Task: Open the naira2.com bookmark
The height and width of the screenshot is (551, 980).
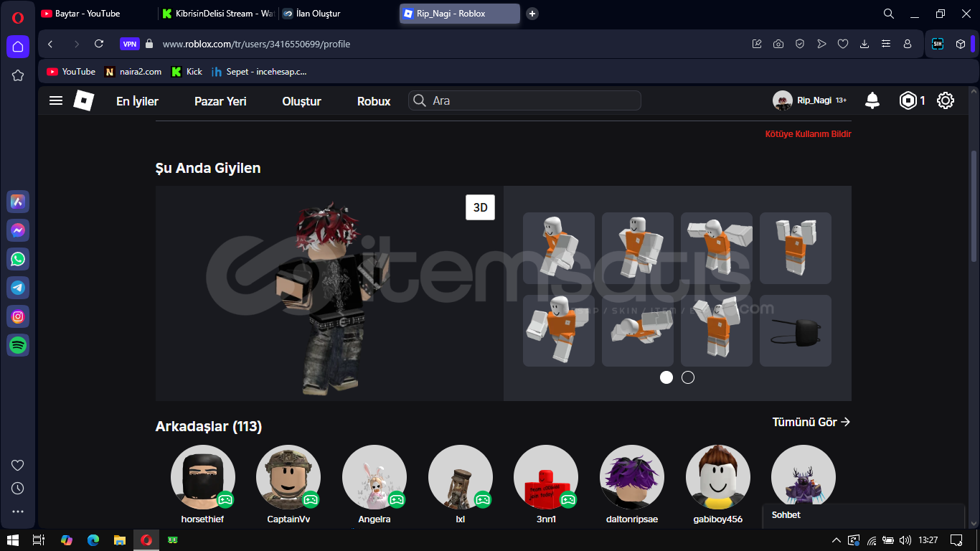Action: click(133, 72)
